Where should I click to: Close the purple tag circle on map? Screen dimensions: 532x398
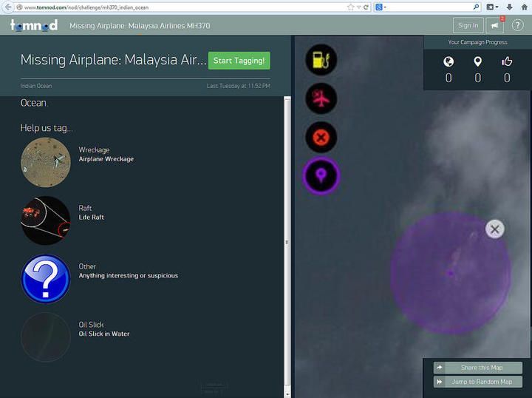coord(494,229)
